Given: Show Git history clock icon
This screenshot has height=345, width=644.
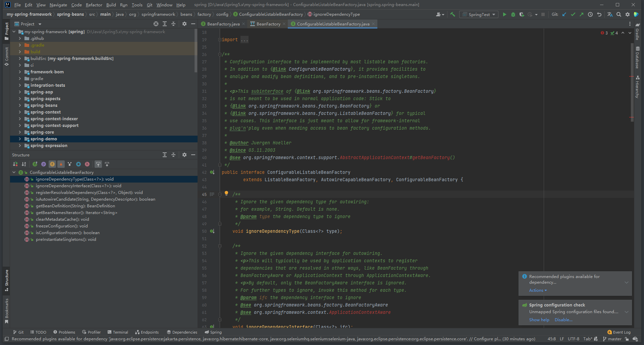Looking at the screenshot, I should [590, 14].
